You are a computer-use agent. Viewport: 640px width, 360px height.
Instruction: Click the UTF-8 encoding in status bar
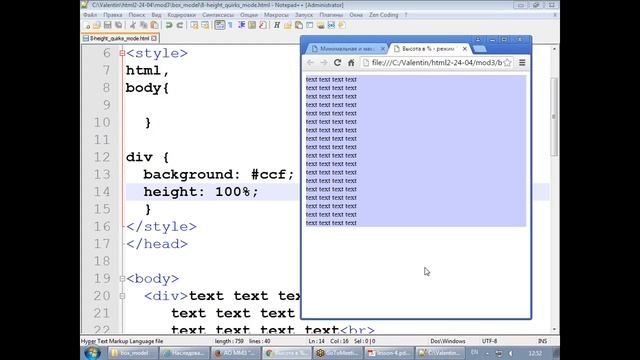click(489, 341)
